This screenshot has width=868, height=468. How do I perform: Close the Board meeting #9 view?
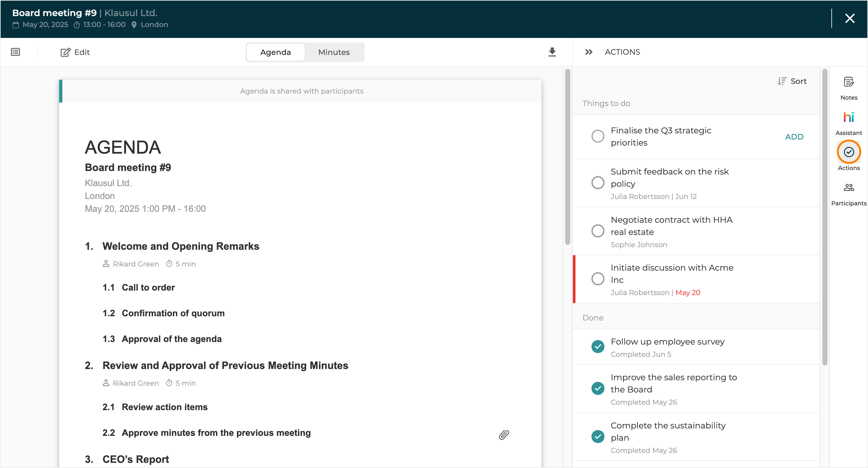(849, 18)
